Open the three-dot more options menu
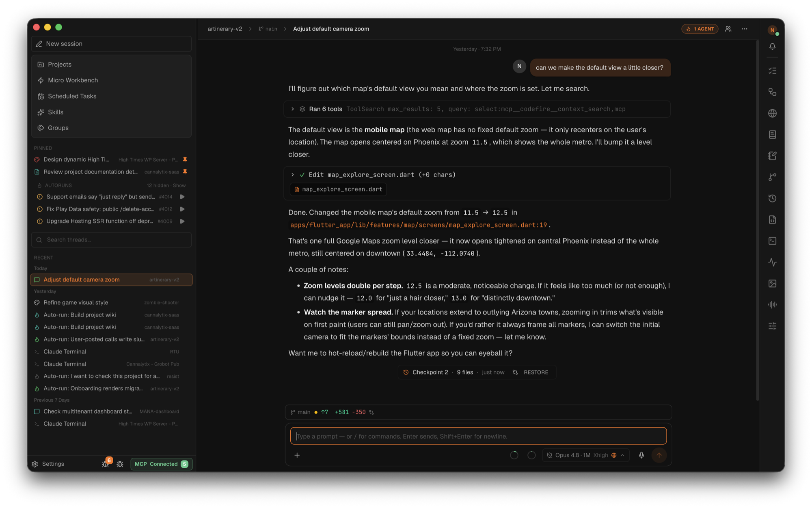The height and width of the screenshot is (508, 812). pyautogui.click(x=744, y=29)
